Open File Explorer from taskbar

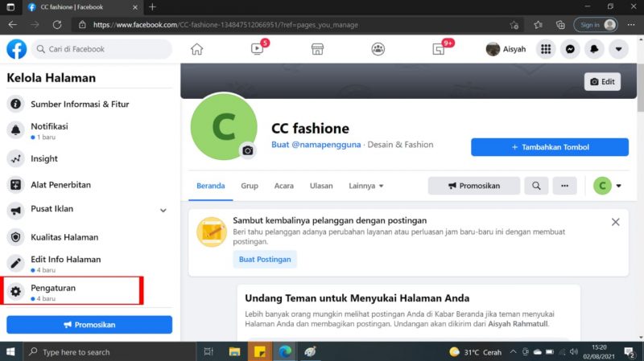pos(234,351)
